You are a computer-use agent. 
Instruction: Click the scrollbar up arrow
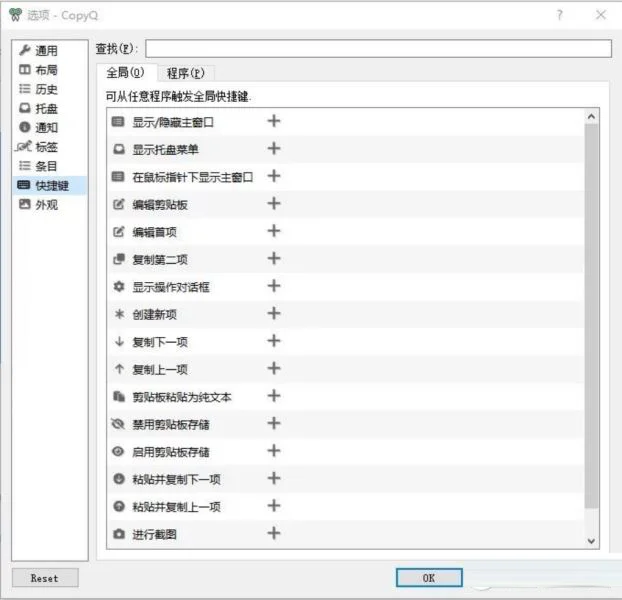coord(591,116)
